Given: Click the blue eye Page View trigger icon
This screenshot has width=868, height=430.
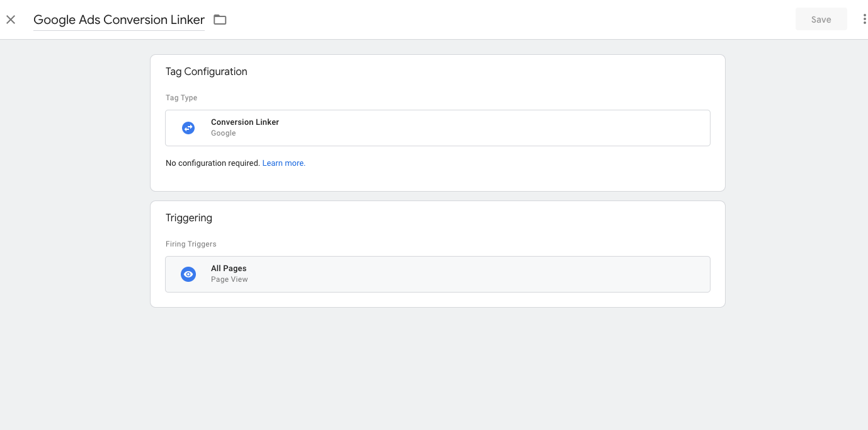Looking at the screenshot, I should [188, 274].
